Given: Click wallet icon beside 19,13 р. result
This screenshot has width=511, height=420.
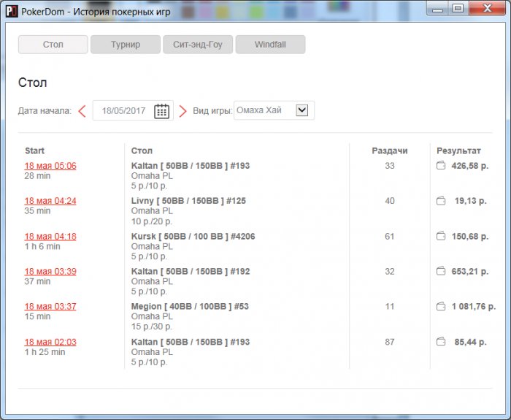Looking at the screenshot, I should (x=441, y=201).
